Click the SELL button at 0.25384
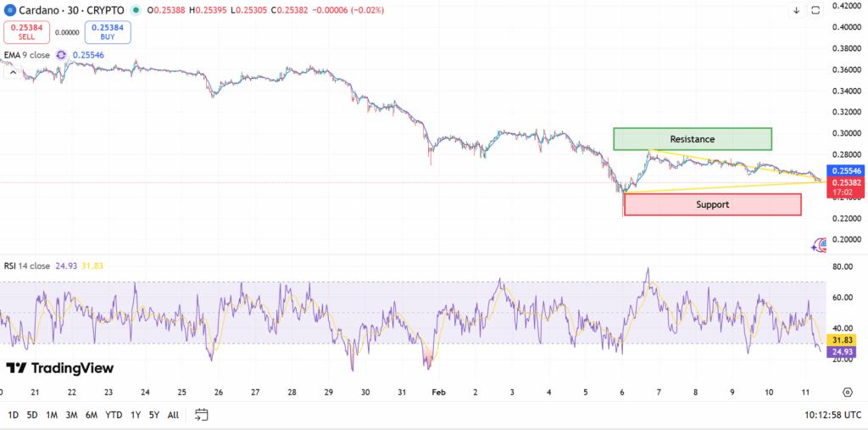868x430 pixels. pyautogui.click(x=25, y=32)
